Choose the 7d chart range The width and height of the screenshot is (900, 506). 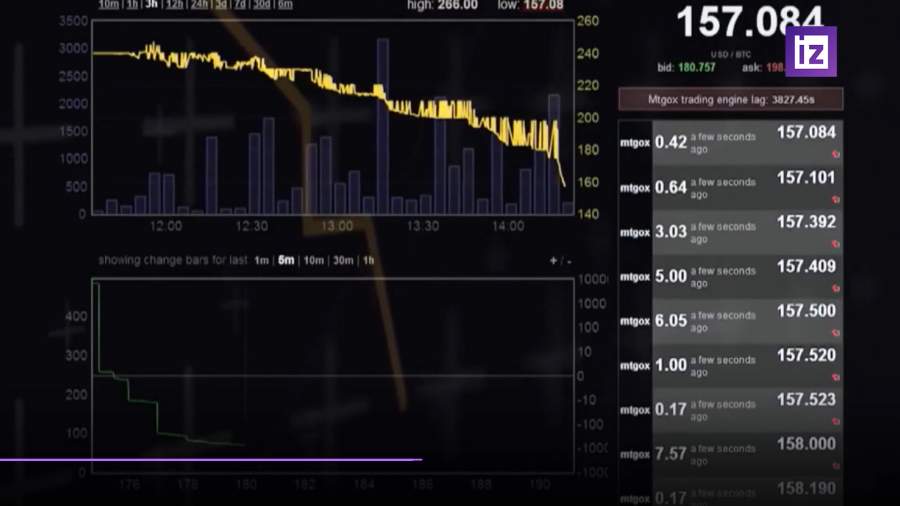(237, 5)
